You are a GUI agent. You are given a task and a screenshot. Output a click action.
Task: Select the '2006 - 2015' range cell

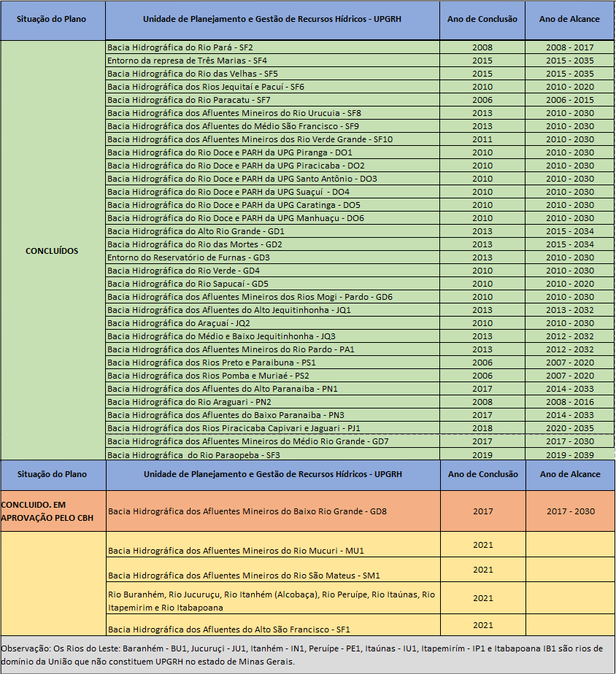[569, 100]
